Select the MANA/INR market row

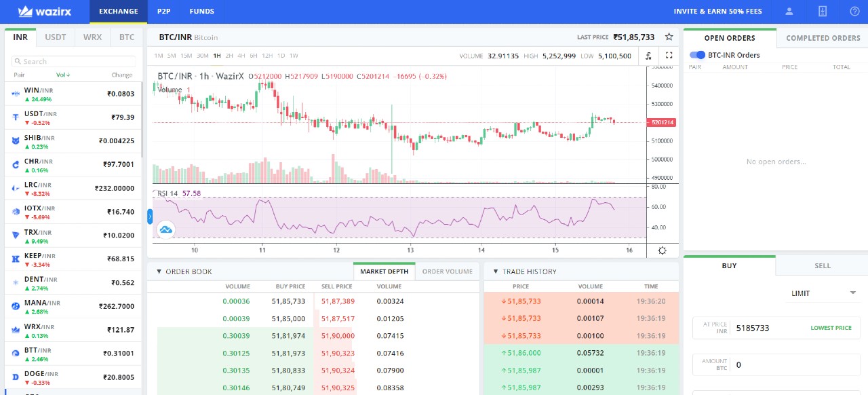pyautogui.click(x=73, y=306)
